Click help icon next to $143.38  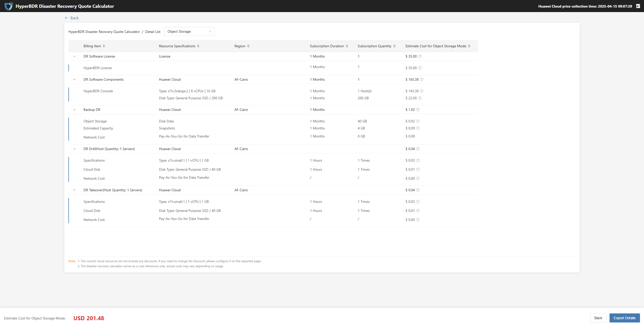pos(422,91)
